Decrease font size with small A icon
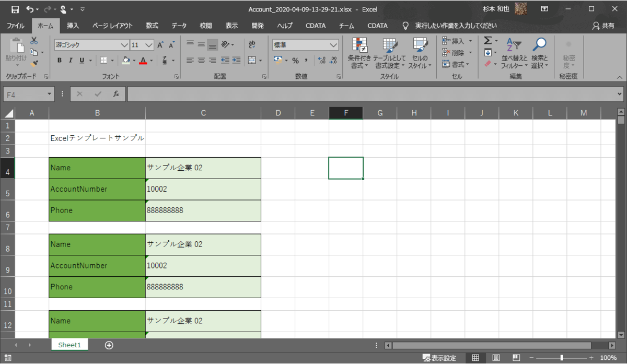The image size is (627, 364). [171, 45]
